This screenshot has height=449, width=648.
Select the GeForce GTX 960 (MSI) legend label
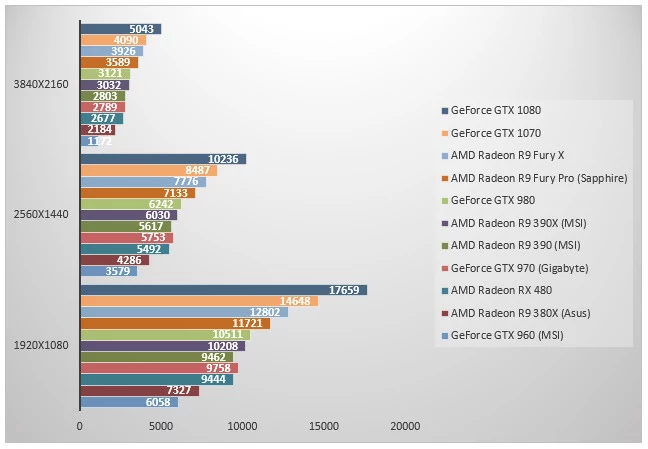[x=507, y=335]
